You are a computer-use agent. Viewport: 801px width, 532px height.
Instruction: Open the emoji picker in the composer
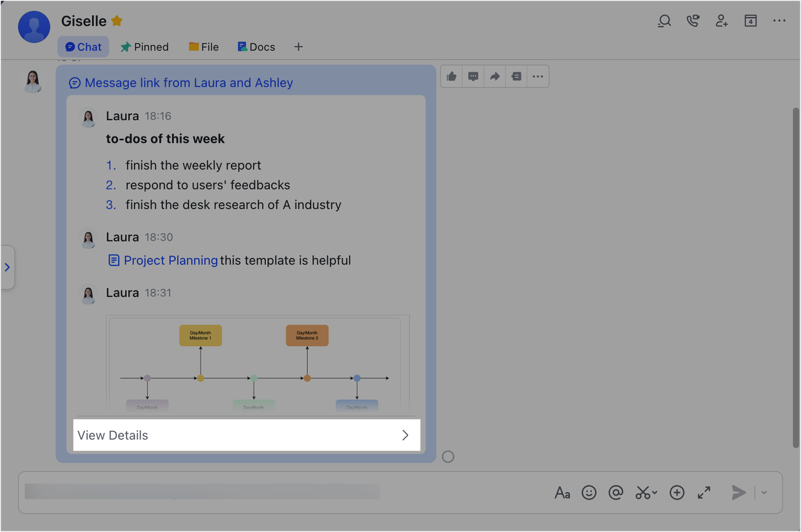[588, 493]
